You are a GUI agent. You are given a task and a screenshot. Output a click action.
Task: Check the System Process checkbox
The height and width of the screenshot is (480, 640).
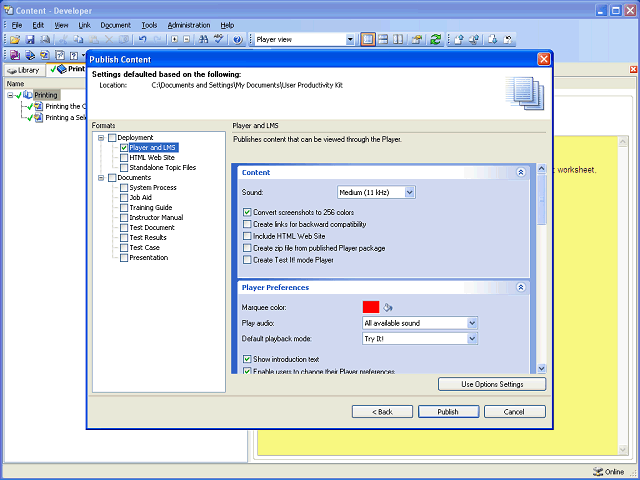coord(124,187)
